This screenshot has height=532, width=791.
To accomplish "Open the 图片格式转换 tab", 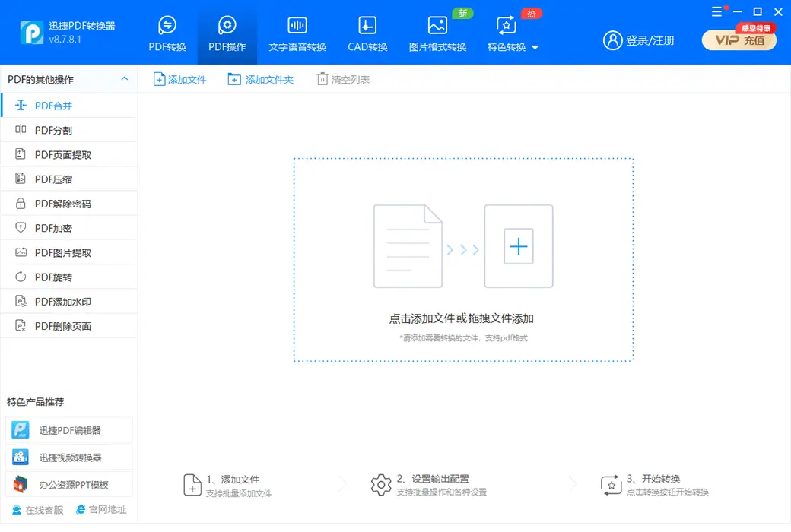I will click(437, 33).
